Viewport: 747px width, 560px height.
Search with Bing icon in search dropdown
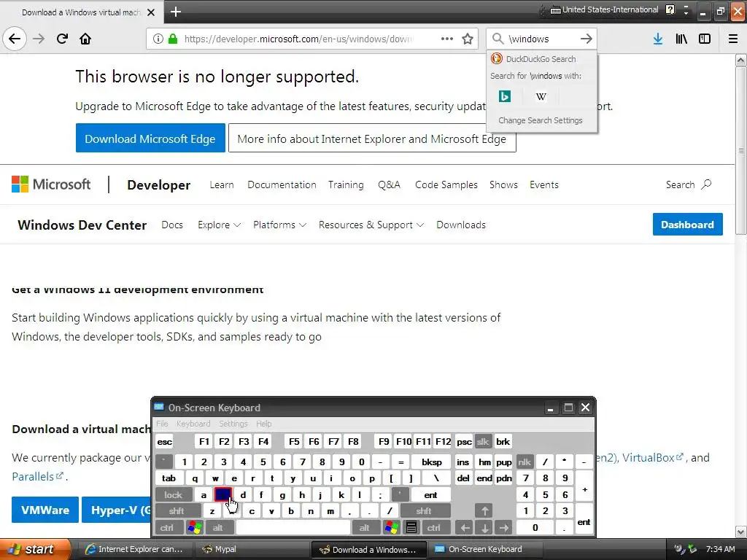pyautogui.click(x=505, y=96)
